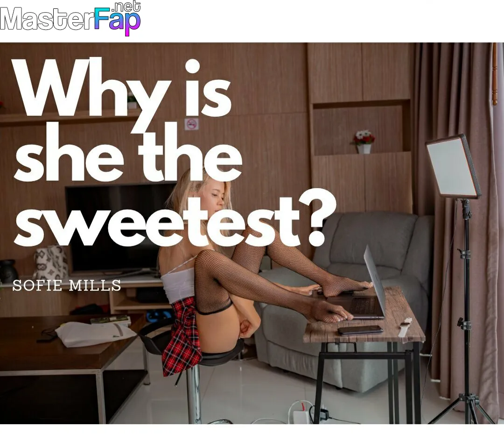This screenshot has width=504, height=448.
Task: Click the MasterFap site logo
Action: pyautogui.click(x=70, y=18)
